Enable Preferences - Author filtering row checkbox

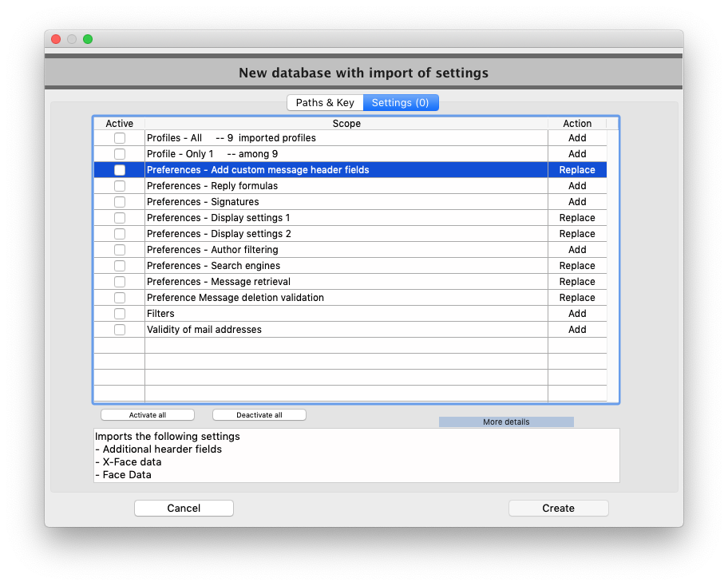(x=119, y=249)
